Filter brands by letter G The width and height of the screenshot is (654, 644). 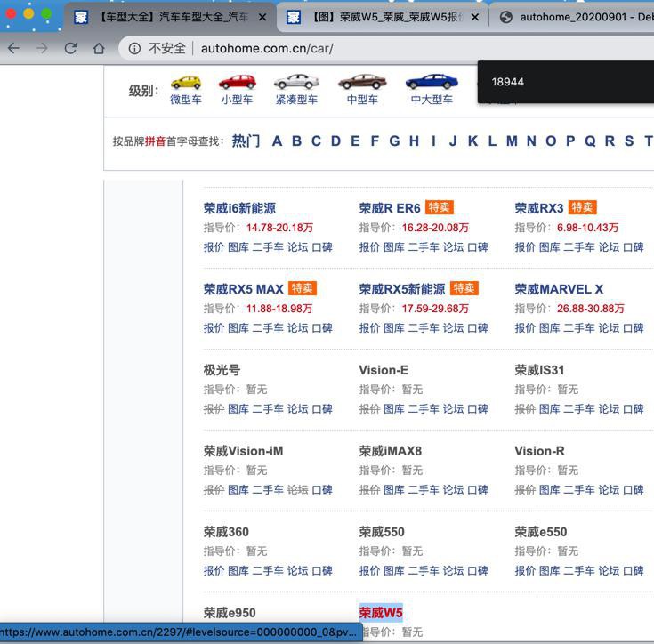(394, 141)
